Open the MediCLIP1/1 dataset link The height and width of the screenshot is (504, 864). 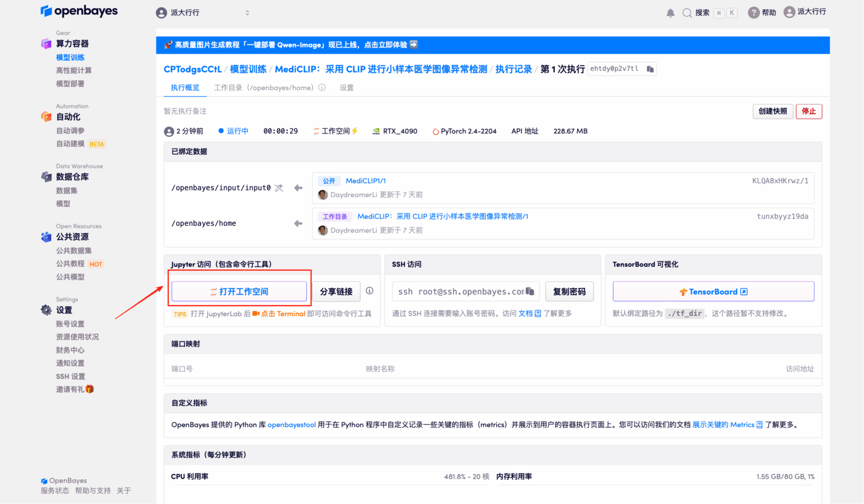[366, 181]
